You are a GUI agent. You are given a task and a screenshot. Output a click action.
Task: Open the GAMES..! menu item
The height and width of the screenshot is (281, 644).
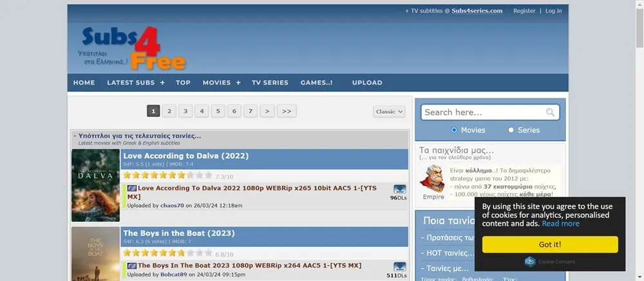pos(316,83)
